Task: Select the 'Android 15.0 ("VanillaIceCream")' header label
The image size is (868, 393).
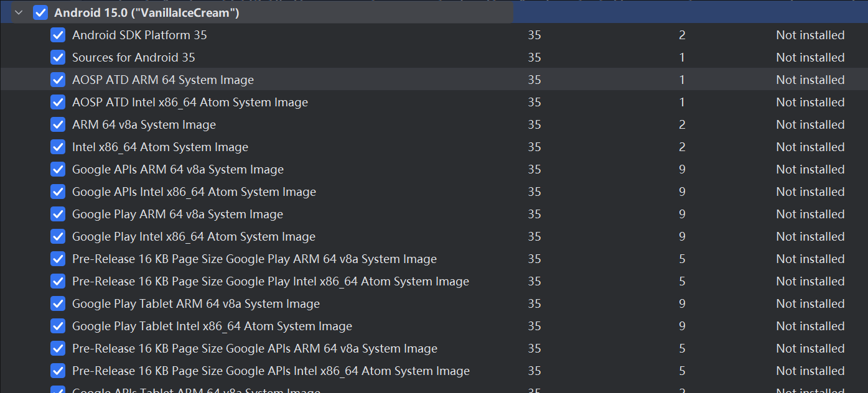Action: pyautogui.click(x=147, y=12)
